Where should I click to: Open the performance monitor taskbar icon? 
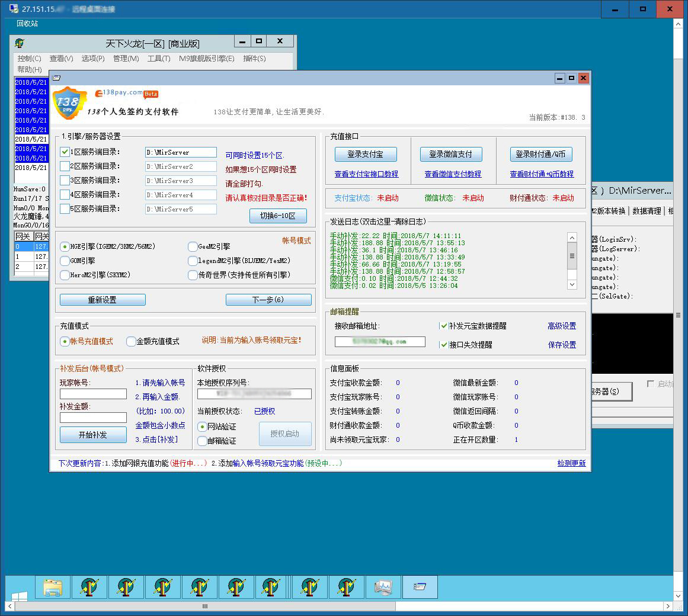383,587
